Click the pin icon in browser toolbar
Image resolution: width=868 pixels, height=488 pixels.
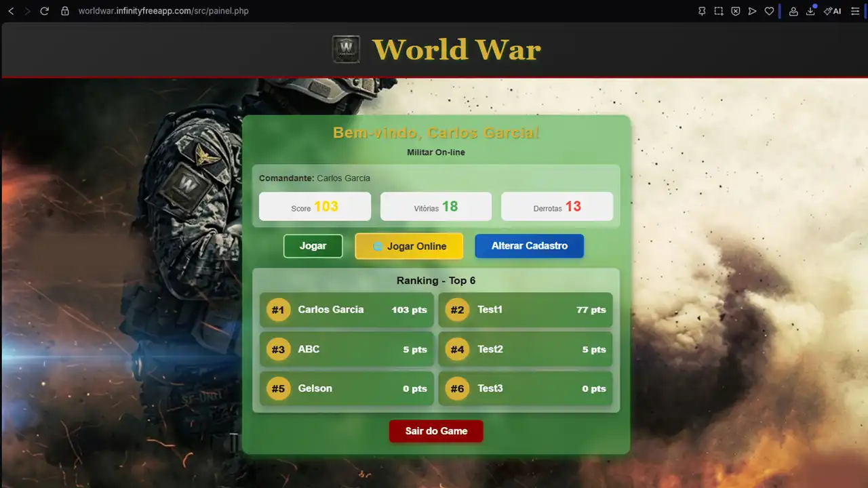point(702,11)
